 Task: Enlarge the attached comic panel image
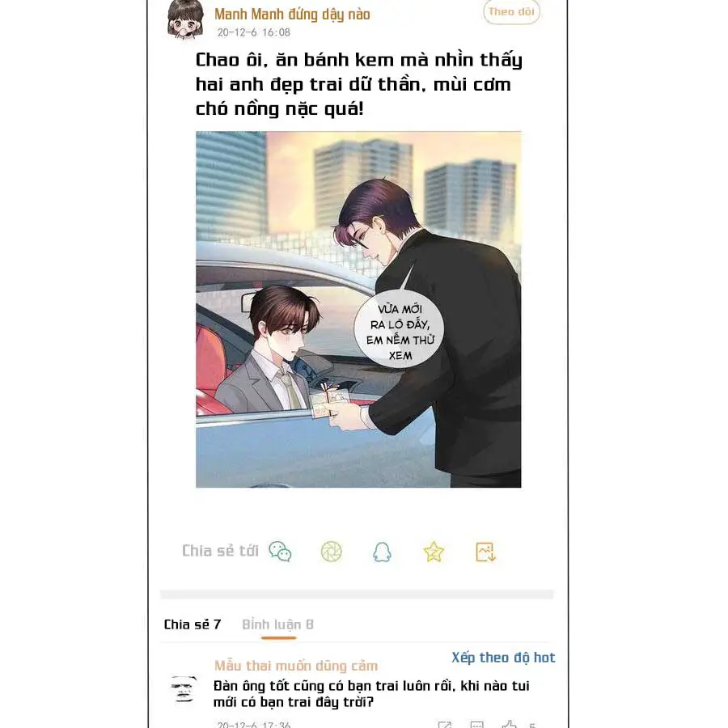(358, 310)
